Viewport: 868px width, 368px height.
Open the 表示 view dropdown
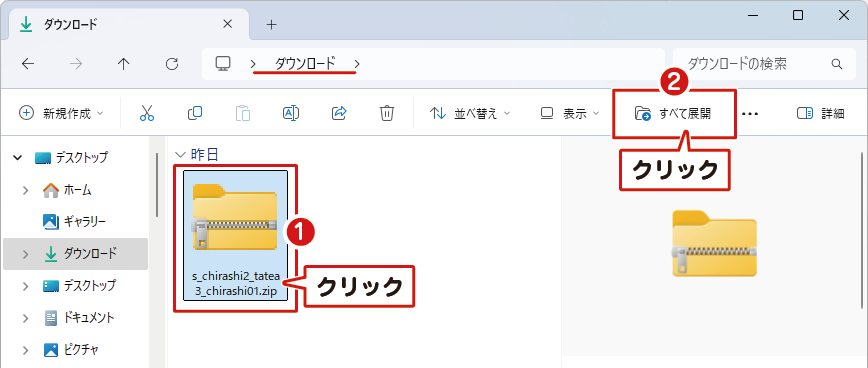(x=570, y=113)
